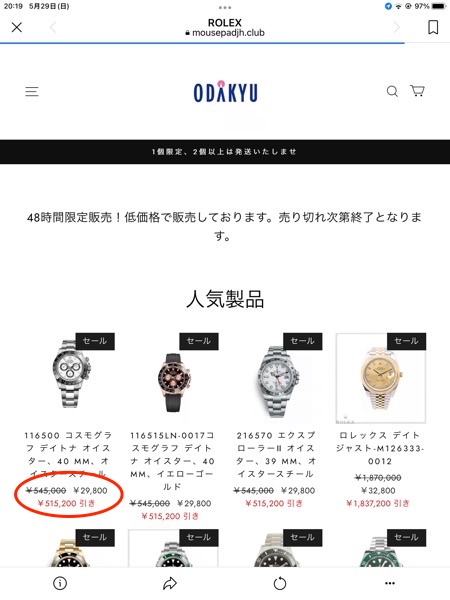The image size is (450, 600).
Task: Tap the black announcement banner
Action: click(225, 152)
